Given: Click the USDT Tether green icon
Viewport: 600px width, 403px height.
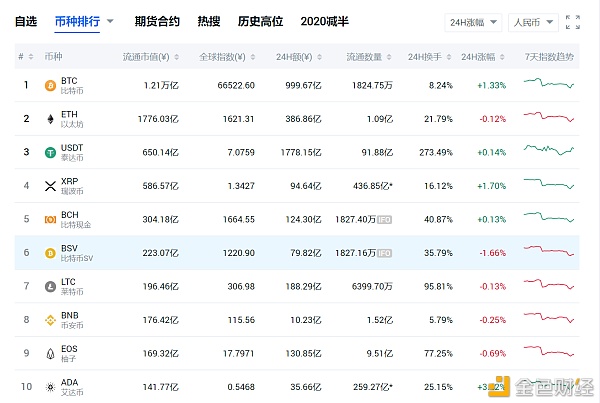Looking at the screenshot, I should pyautogui.click(x=51, y=153).
